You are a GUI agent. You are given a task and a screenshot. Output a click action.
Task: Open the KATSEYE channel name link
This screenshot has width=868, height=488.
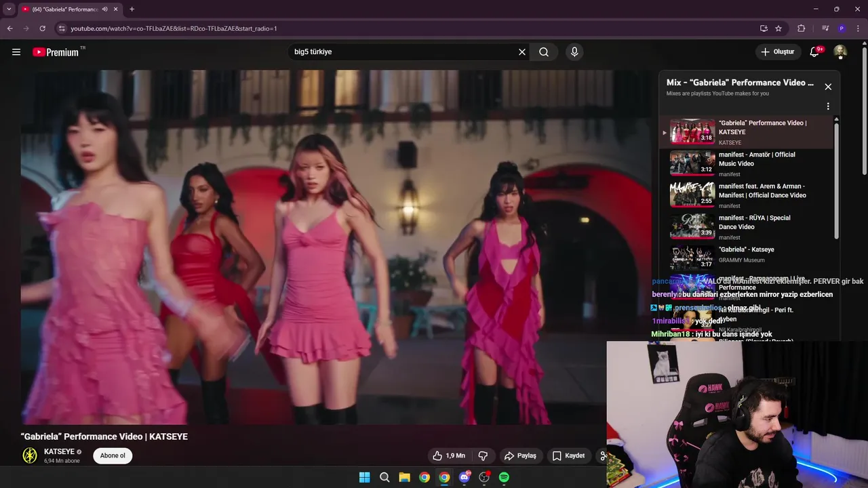click(59, 451)
